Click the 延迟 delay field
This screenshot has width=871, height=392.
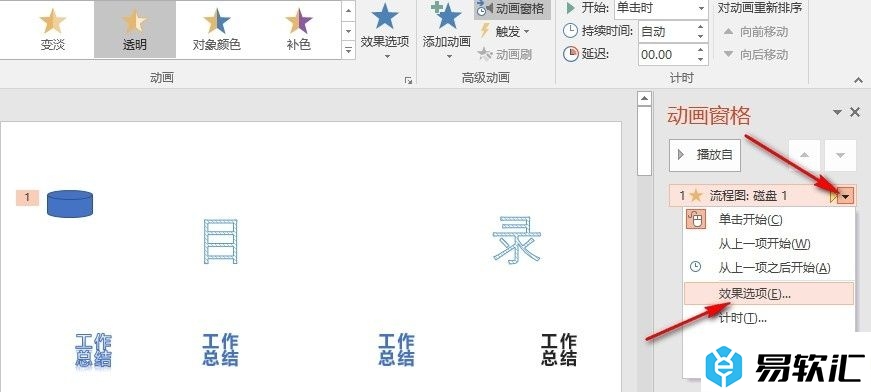click(667, 54)
